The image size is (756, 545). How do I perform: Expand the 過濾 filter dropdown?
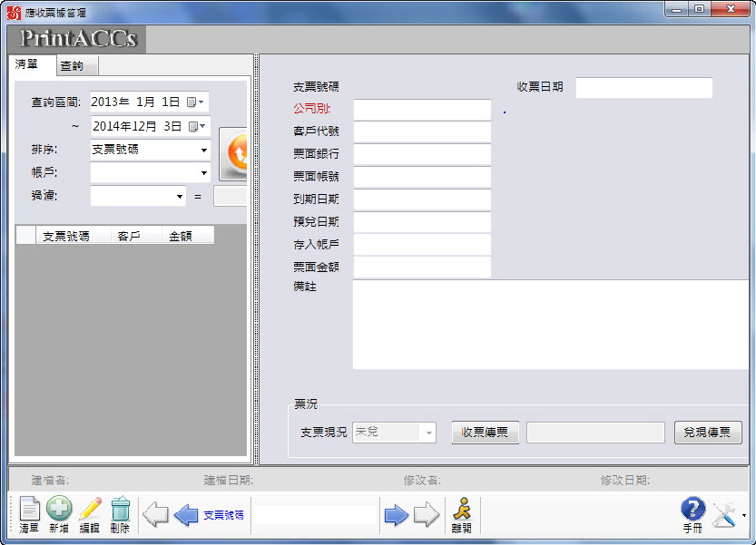[180, 196]
